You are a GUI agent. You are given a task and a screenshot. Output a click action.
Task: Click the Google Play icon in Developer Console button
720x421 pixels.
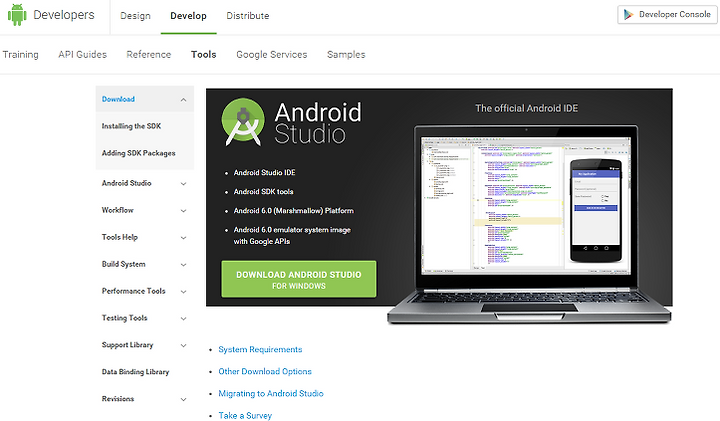point(628,15)
